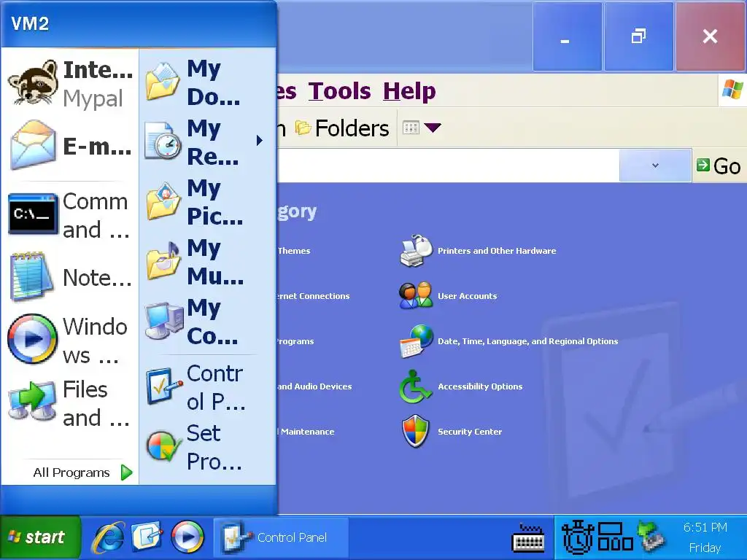Expand the address bar dropdown arrow

click(x=655, y=166)
